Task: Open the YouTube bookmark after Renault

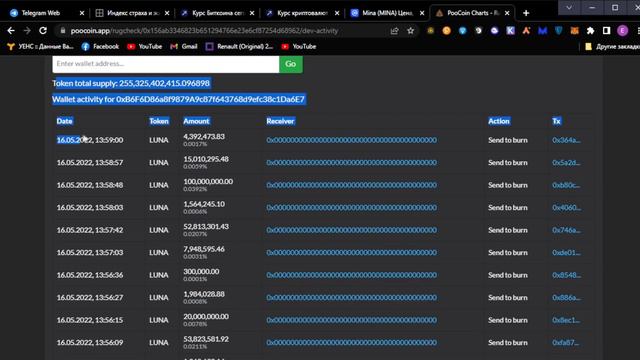Action: coord(299,47)
